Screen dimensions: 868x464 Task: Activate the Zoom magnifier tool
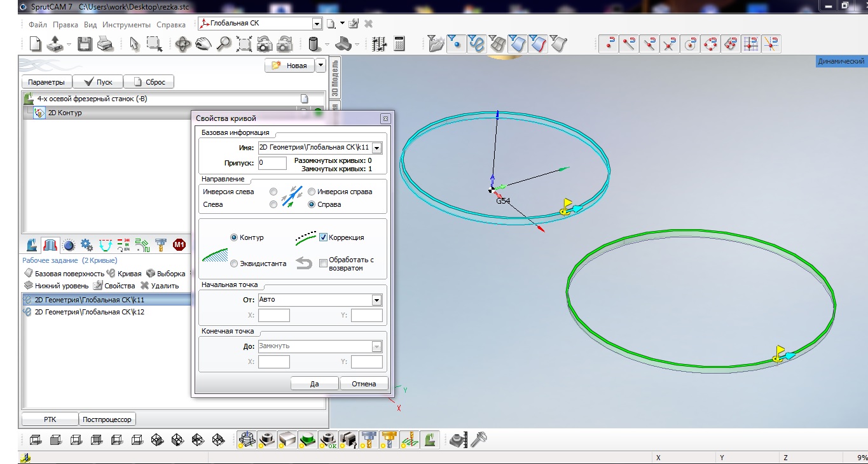pyautogui.click(x=224, y=44)
